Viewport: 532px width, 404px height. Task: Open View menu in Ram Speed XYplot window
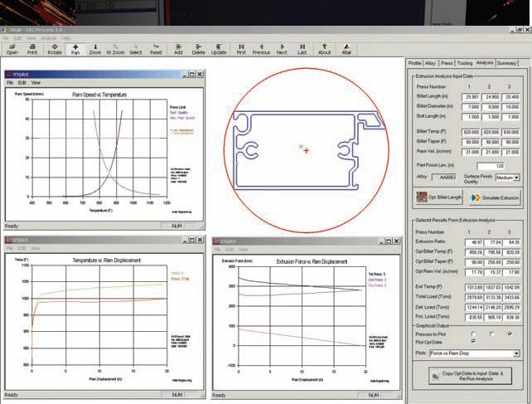coord(36,83)
